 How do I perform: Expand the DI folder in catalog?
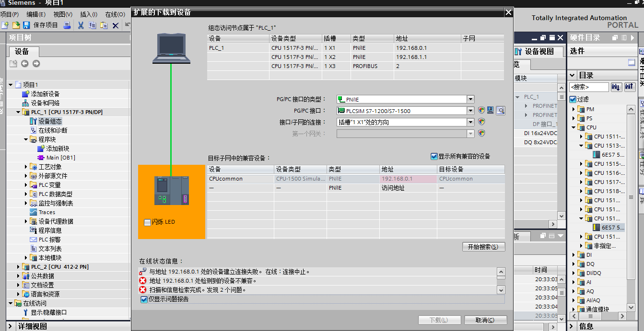574,255
